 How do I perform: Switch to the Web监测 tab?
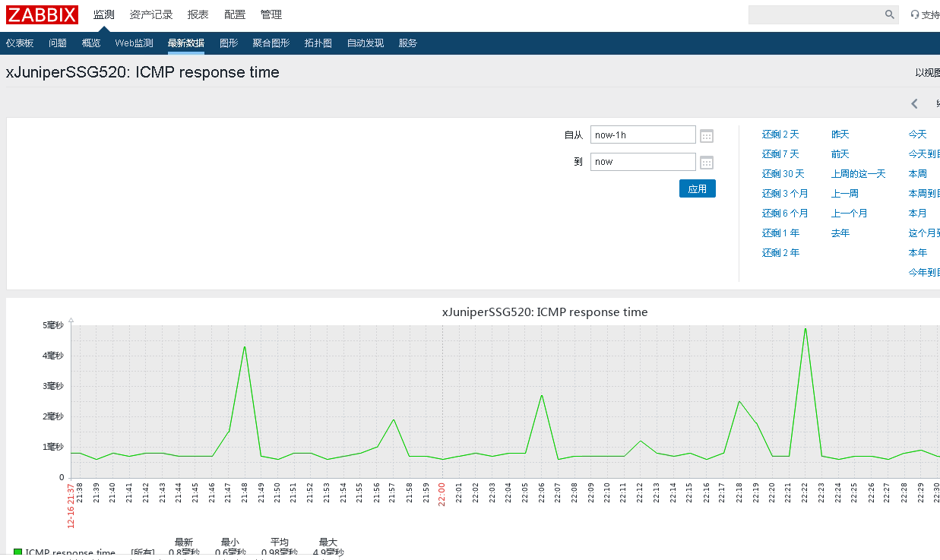[x=134, y=43]
